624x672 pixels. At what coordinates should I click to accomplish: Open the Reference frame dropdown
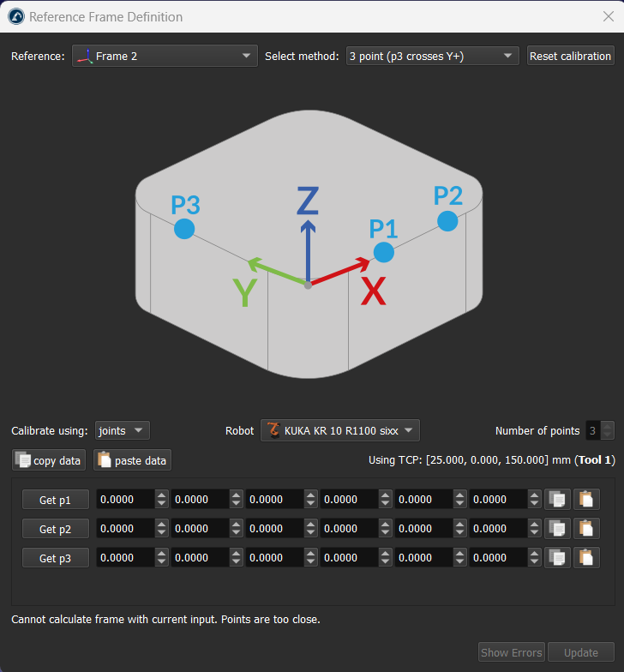point(165,57)
